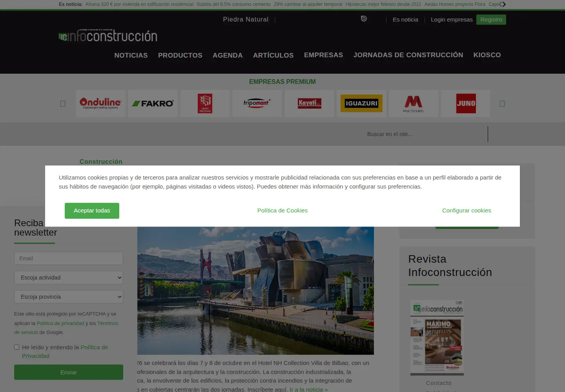The width and height of the screenshot is (565, 392).
Task: Advance the news ticker with the right chevron
Action: pyautogui.click(x=504, y=4)
